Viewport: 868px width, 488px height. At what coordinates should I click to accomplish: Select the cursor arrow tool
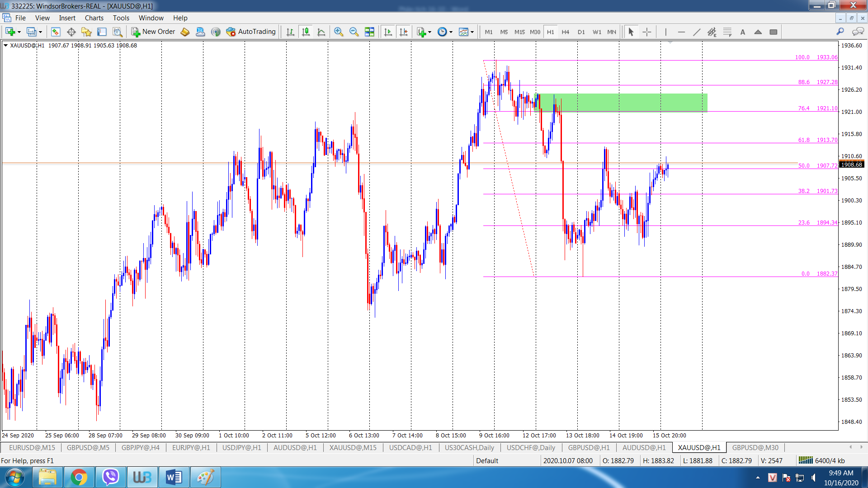pos(631,32)
